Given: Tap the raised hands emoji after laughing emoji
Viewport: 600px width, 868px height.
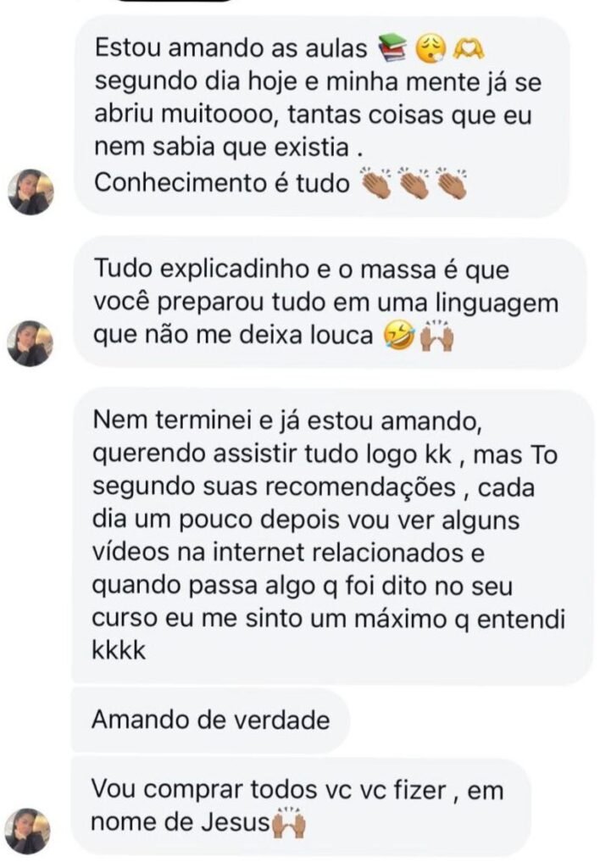Looking at the screenshot, I should 437,336.
